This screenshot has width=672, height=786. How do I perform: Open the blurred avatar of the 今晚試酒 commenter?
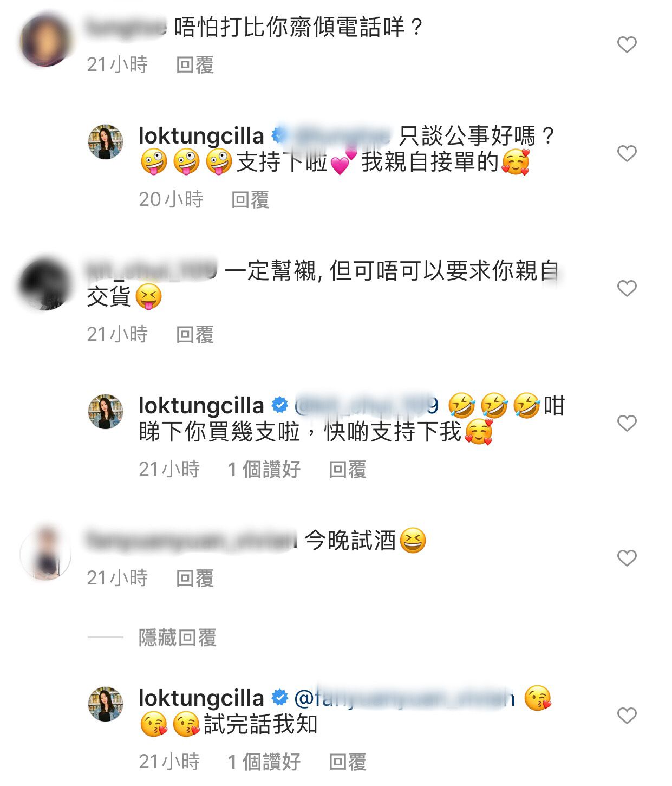tap(46, 553)
